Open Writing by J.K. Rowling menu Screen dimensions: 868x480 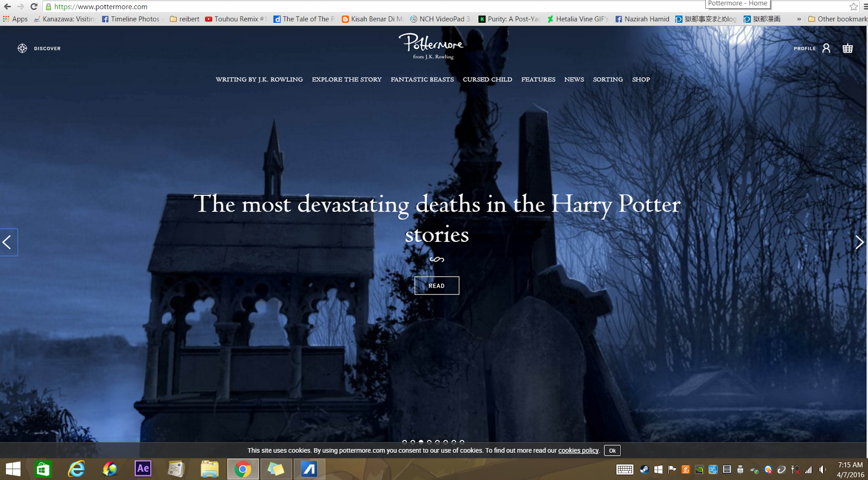[259, 79]
